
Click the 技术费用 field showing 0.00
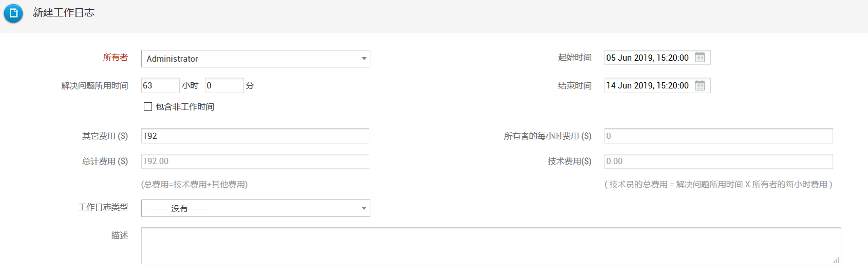tap(719, 161)
